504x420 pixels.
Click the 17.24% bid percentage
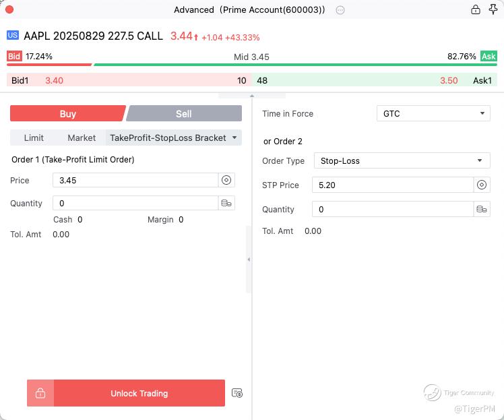pyautogui.click(x=39, y=56)
